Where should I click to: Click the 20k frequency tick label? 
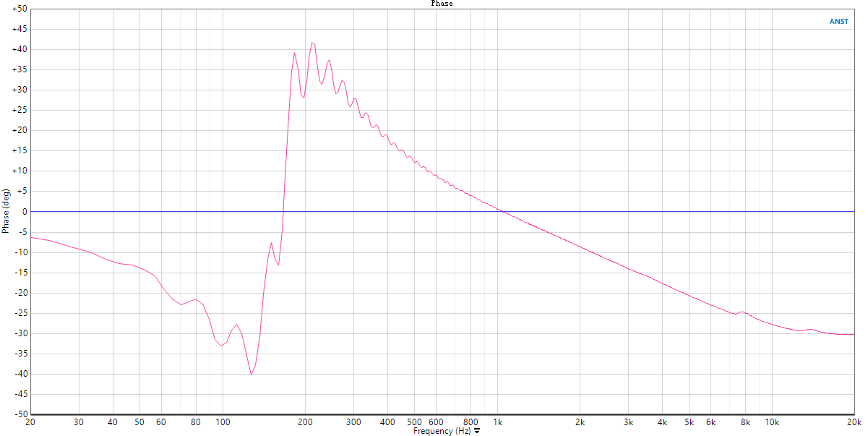click(x=854, y=422)
